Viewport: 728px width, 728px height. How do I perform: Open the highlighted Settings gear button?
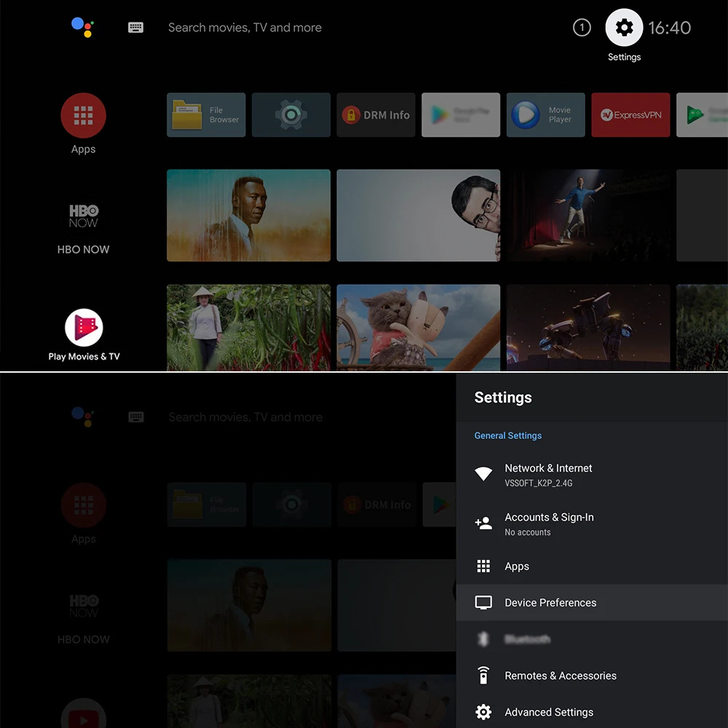click(x=624, y=28)
